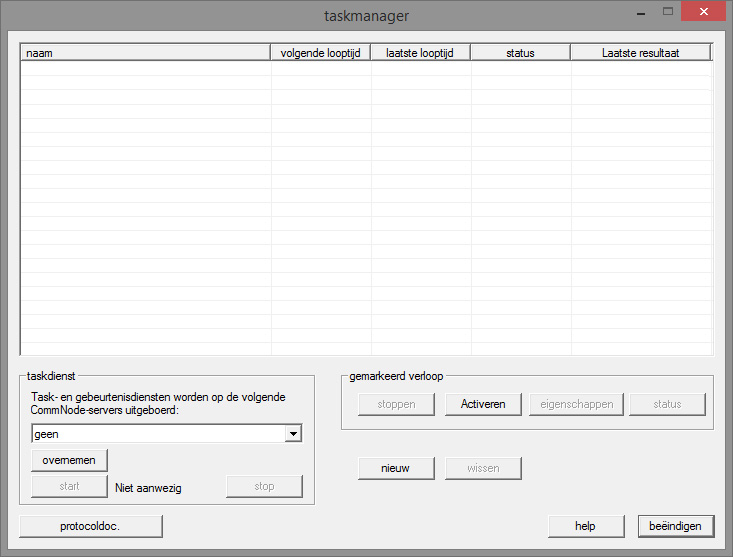Click the laatste looptijd column header
This screenshot has height=557, width=733.
(x=420, y=53)
